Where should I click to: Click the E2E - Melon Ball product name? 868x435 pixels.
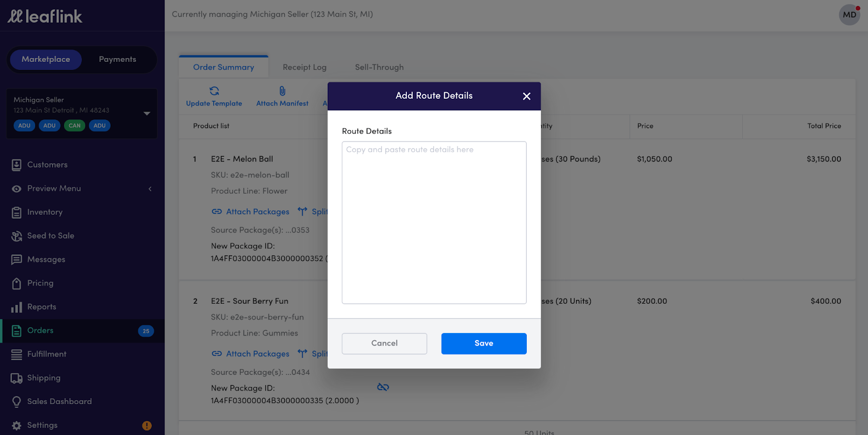[x=242, y=159]
